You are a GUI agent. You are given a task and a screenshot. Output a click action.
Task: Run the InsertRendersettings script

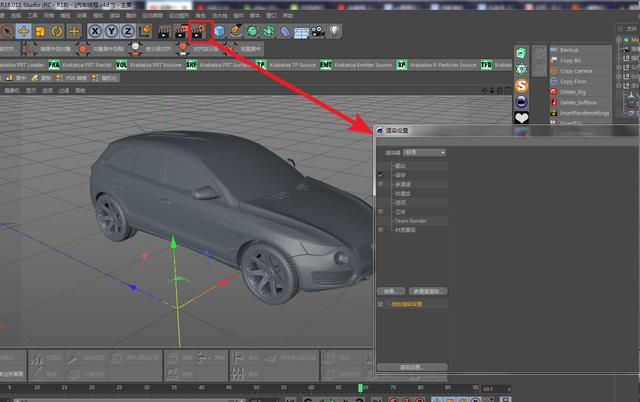584,113
